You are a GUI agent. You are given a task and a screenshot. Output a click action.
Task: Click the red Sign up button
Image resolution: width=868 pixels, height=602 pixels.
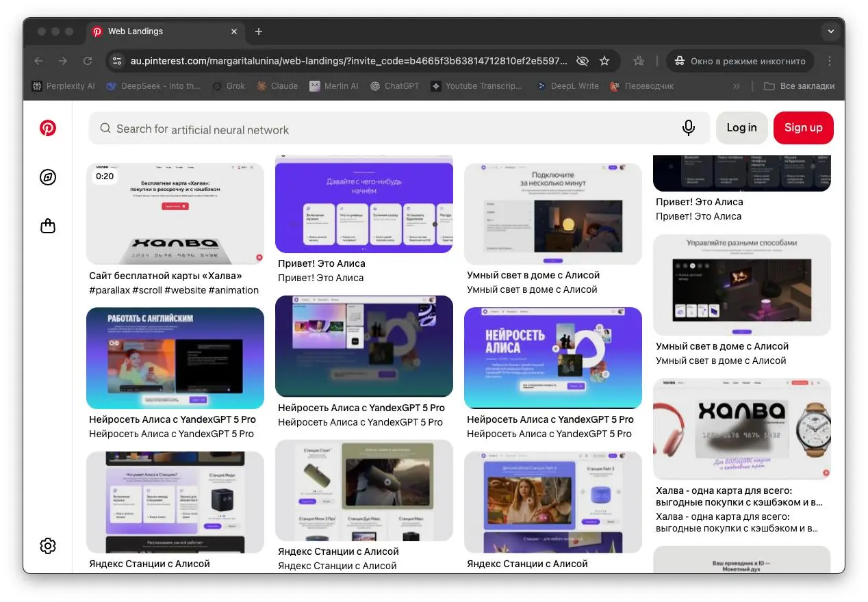[x=803, y=128]
